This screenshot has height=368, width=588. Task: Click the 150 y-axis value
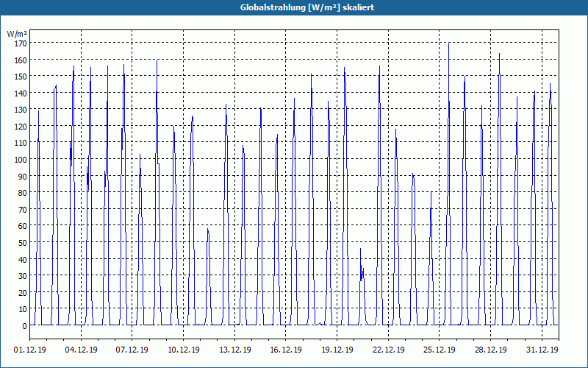(x=21, y=77)
